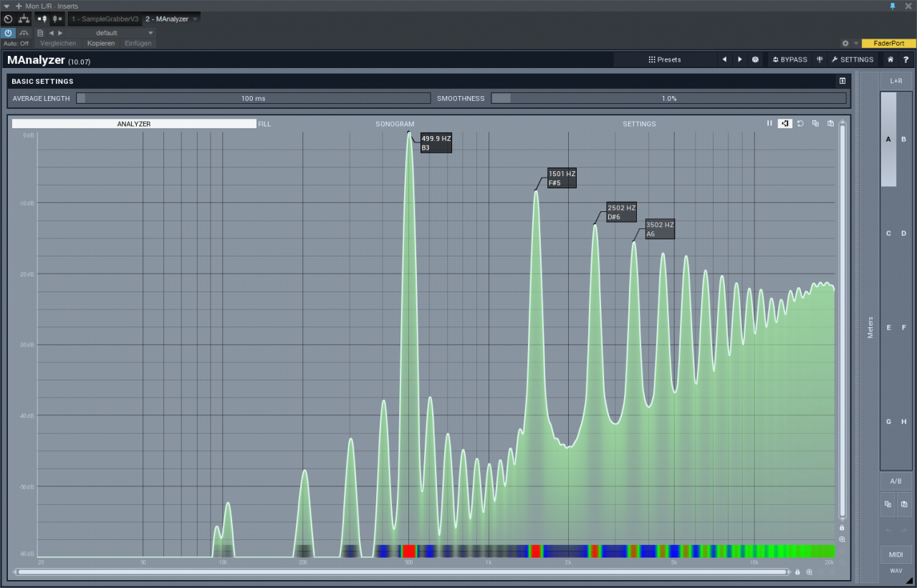Expand the Inserts header triangle menu
Image resolution: width=917 pixels, height=588 pixels.
point(7,6)
